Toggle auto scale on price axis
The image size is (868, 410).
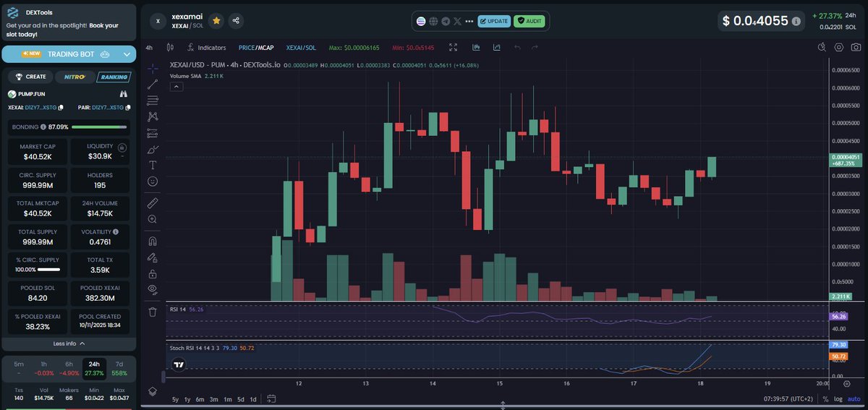pos(854,399)
